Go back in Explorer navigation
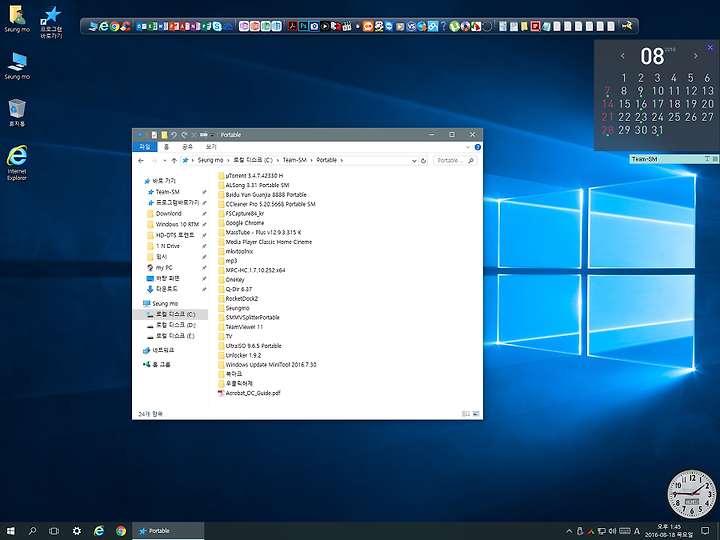Screen dimensions: 720x540 tap(141, 160)
